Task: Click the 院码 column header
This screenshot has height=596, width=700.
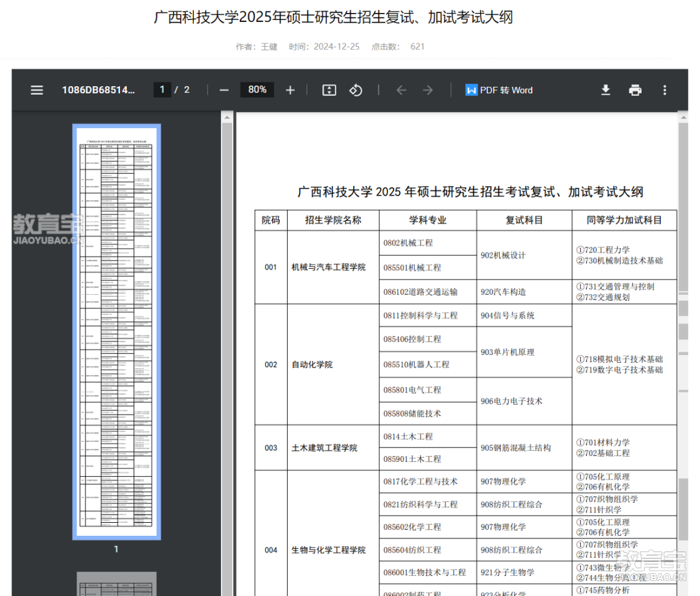Action: click(x=271, y=220)
